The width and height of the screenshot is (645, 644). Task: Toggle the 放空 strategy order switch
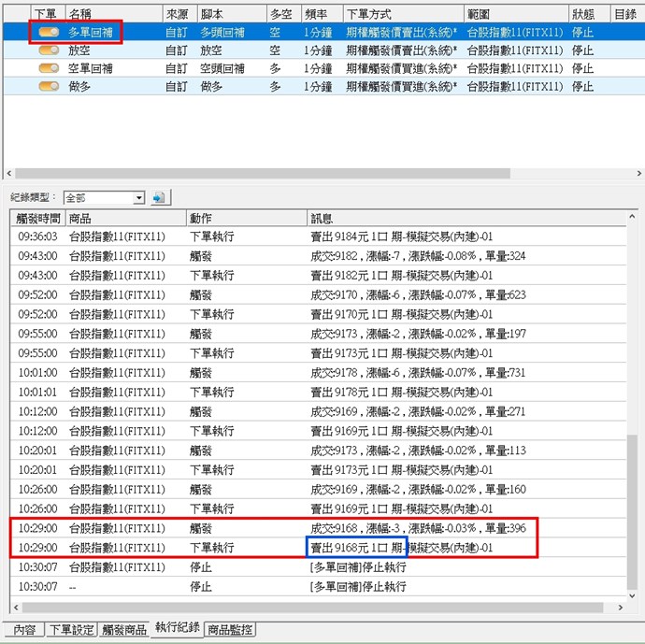point(49,50)
